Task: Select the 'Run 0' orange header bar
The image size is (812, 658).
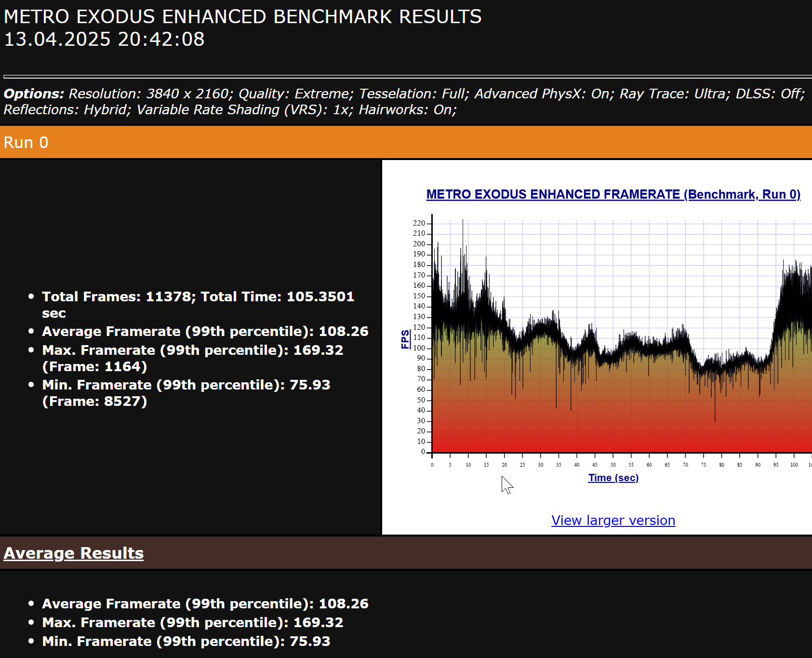Action: [x=406, y=142]
